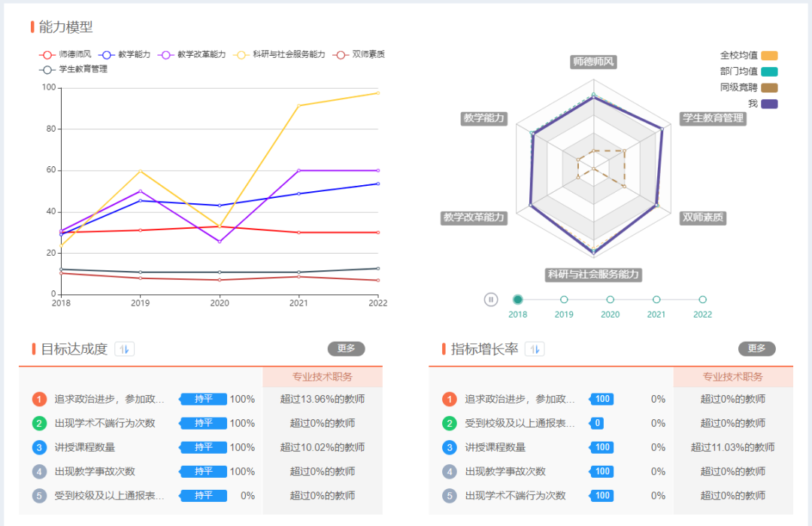Click 全校均值 orange legend swatch
This screenshot has height=526, width=812.
pyautogui.click(x=768, y=56)
